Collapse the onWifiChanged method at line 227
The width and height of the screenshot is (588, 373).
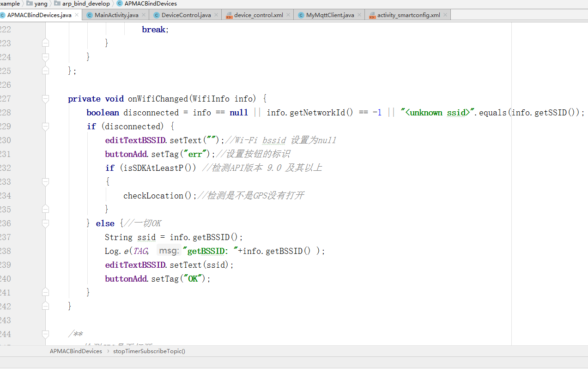45,98
